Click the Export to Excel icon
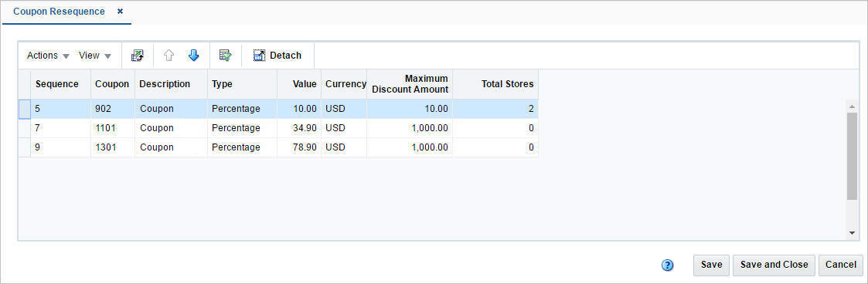This screenshot has height=284, width=868. [x=138, y=56]
